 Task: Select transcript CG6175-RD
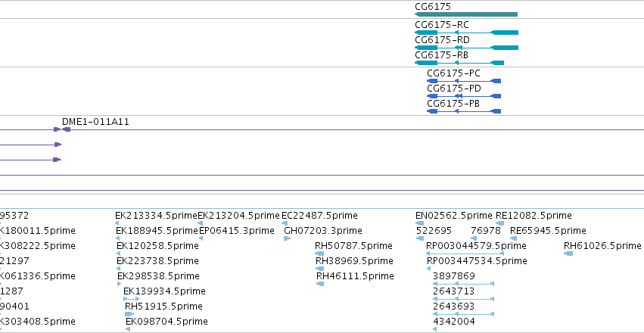pos(467,48)
